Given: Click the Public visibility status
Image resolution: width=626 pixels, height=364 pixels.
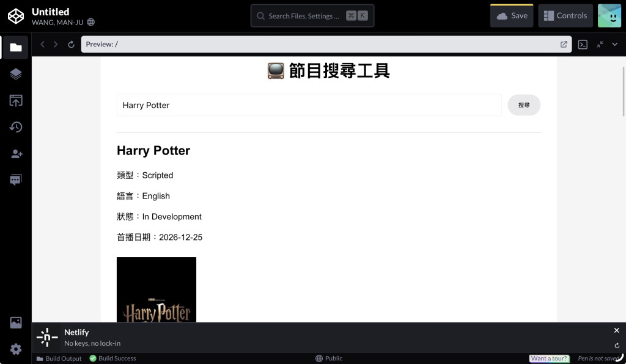Looking at the screenshot, I should tap(329, 359).
